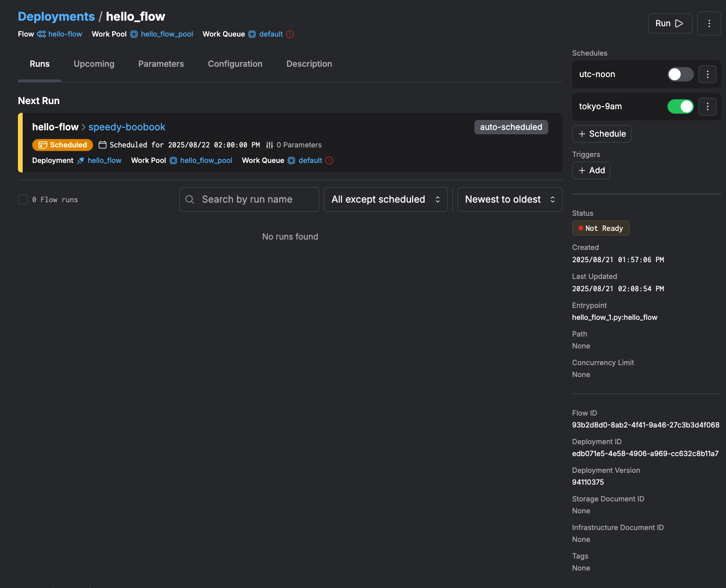Image resolution: width=726 pixels, height=588 pixels.
Task: Disable the tokyo-9am schedule toggle
Action: click(x=680, y=106)
